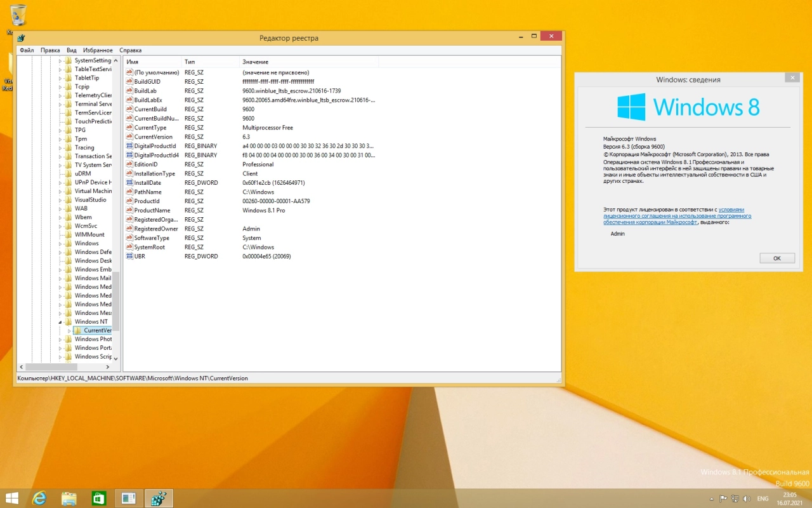Viewport: 812px width, 508px height.
Task: Click the ENG language indicator
Action: pyautogui.click(x=763, y=499)
